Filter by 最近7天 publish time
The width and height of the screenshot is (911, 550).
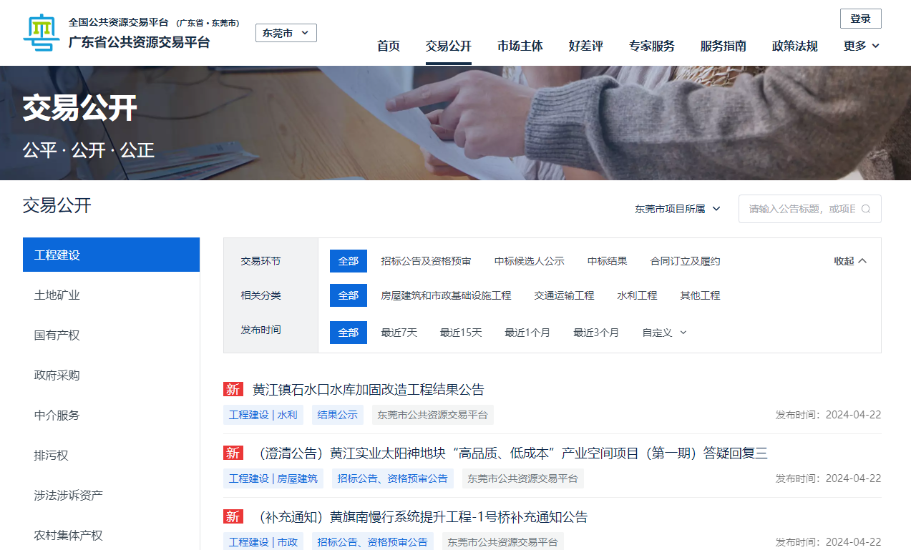coord(399,333)
